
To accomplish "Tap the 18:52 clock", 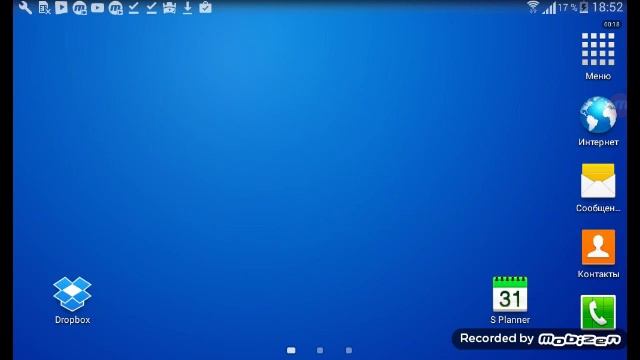I will click(x=608, y=7).
